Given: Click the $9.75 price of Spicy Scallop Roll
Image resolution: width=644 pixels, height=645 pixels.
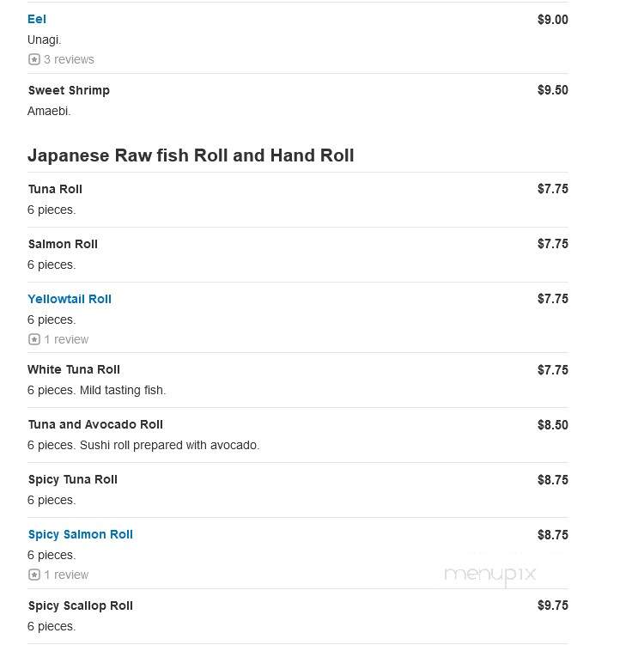Looking at the screenshot, I should pyautogui.click(x=553, y=605).
